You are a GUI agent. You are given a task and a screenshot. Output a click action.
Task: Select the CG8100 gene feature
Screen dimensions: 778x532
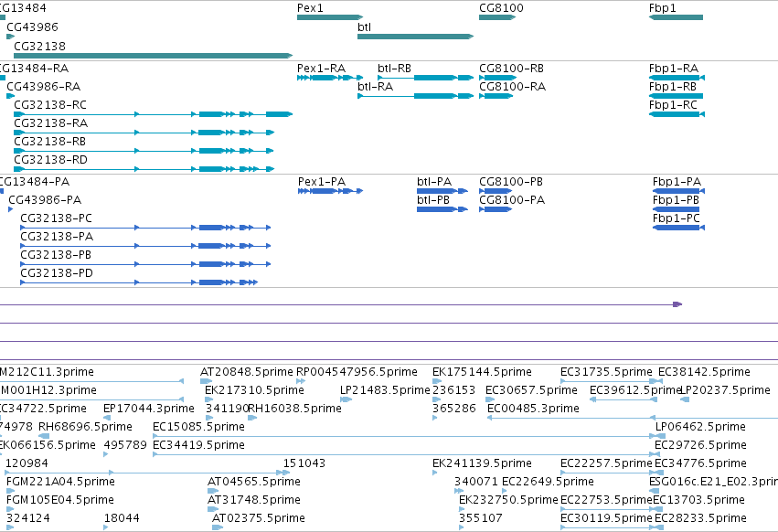point(497,17)
